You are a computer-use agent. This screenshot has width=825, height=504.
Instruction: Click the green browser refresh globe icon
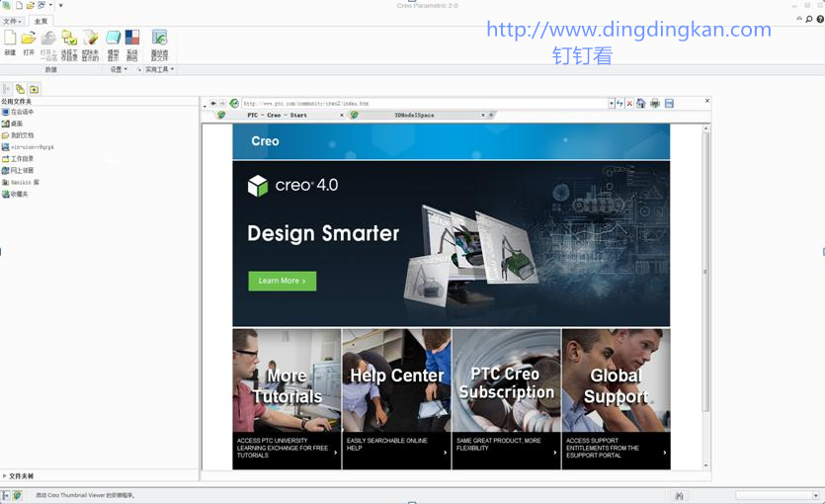pyautogui.click(x=234, y=104)
